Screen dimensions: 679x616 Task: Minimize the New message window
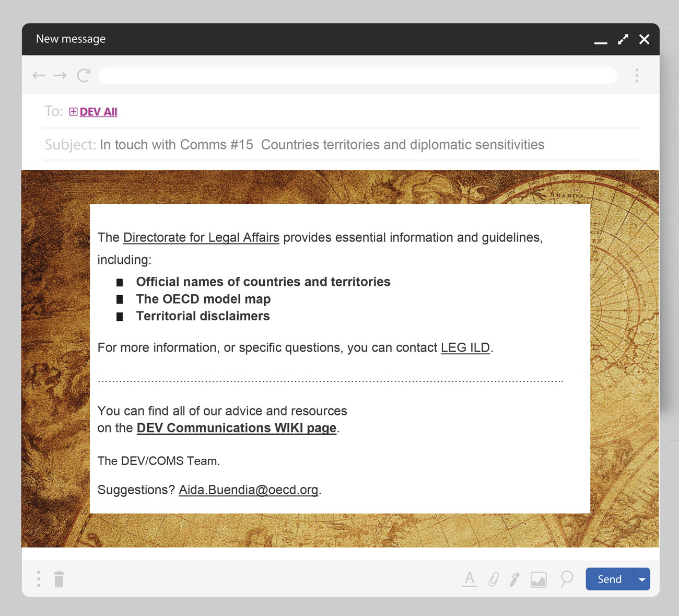(601, 42)
